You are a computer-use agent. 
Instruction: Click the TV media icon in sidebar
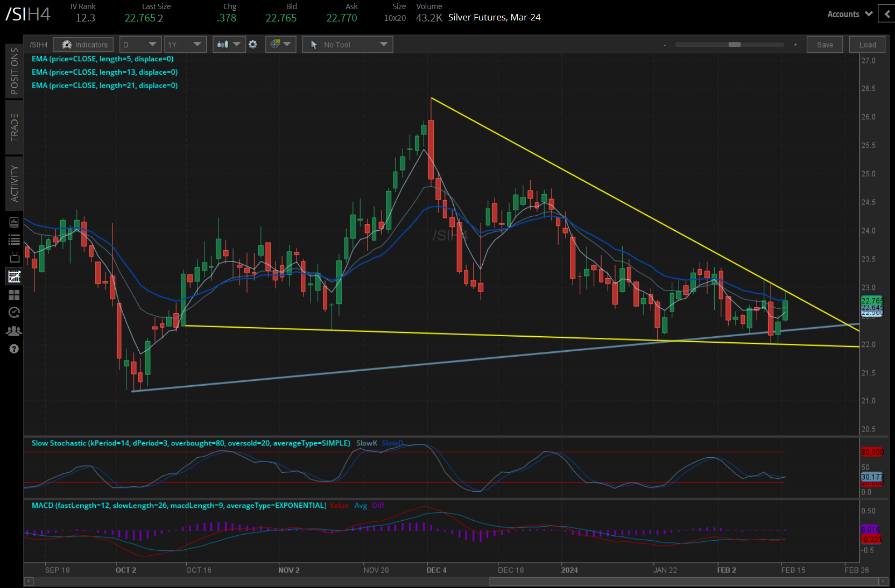pyautogui.click(x=14, y=258)
